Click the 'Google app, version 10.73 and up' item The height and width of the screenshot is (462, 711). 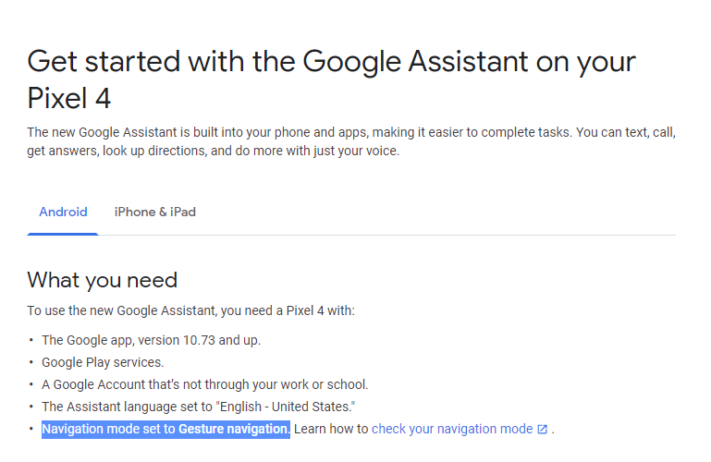click(x=151, y=340)
